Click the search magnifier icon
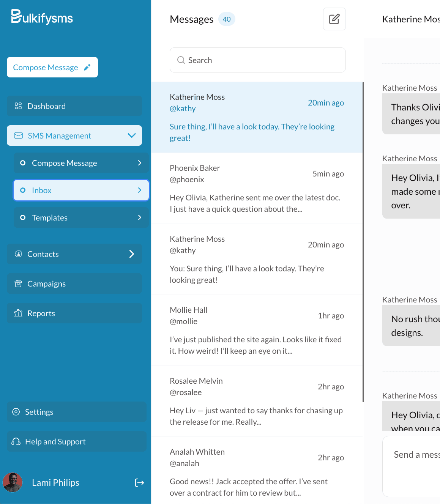Viewport: 440px width, 504px height. pos(181,60)
